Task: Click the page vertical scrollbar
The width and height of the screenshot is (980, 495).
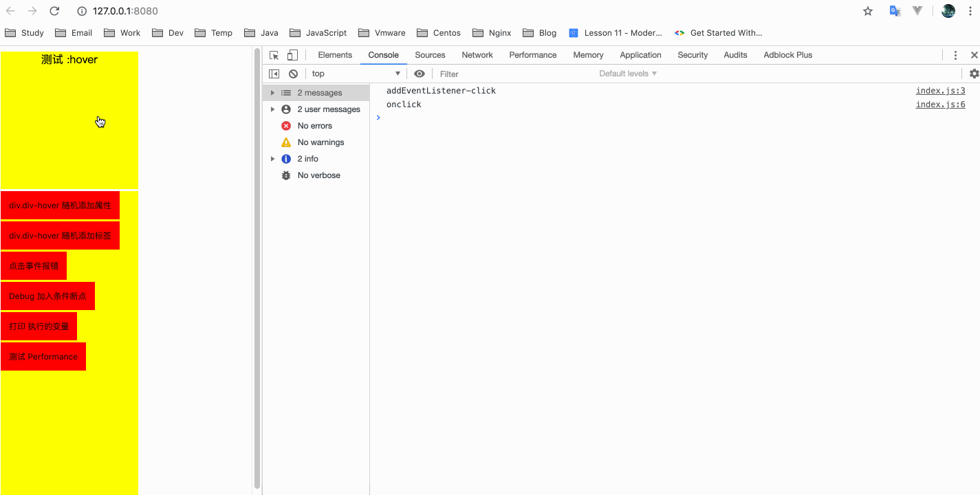Action: pyautogui.click(x=257, y=268)
